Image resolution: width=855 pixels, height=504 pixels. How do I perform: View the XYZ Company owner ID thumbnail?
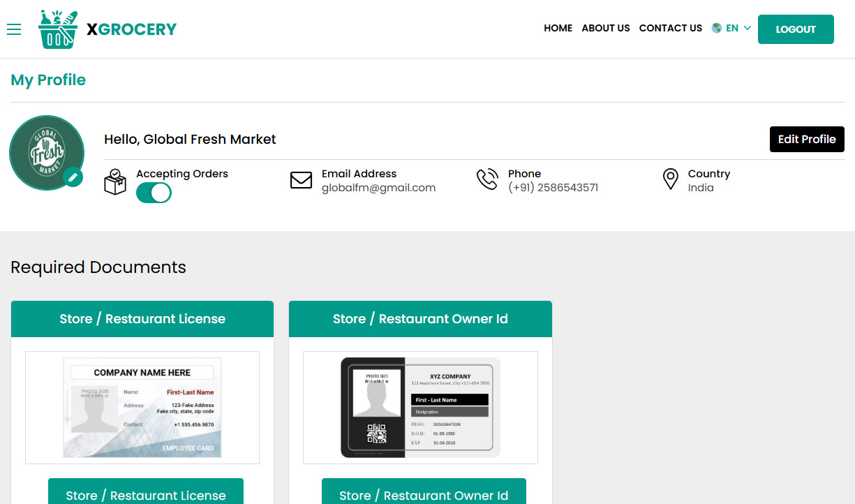[x=419, y=407]
